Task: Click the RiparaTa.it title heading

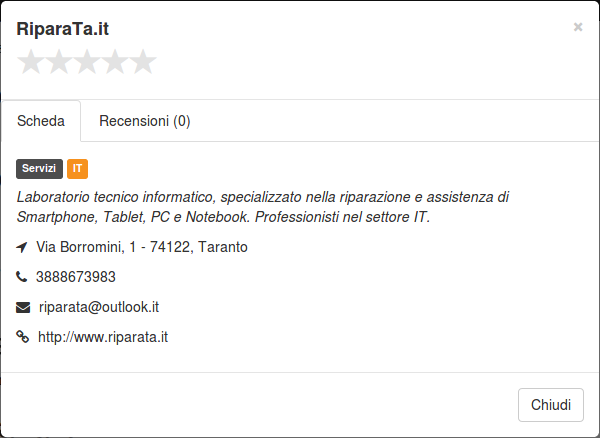Action: 63,29
